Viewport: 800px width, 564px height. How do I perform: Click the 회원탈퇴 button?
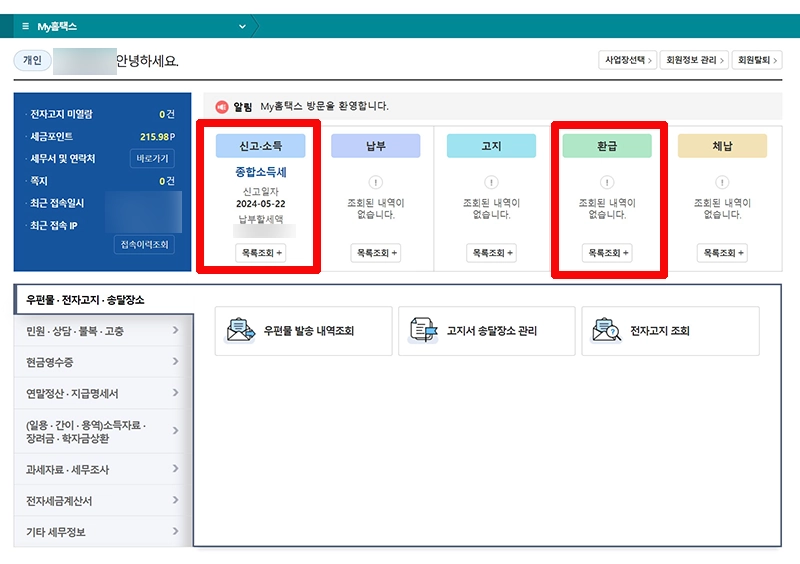click(757, 60)
